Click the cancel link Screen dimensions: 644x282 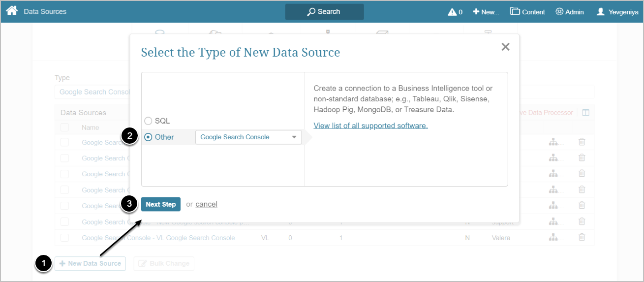coord(206,204)
